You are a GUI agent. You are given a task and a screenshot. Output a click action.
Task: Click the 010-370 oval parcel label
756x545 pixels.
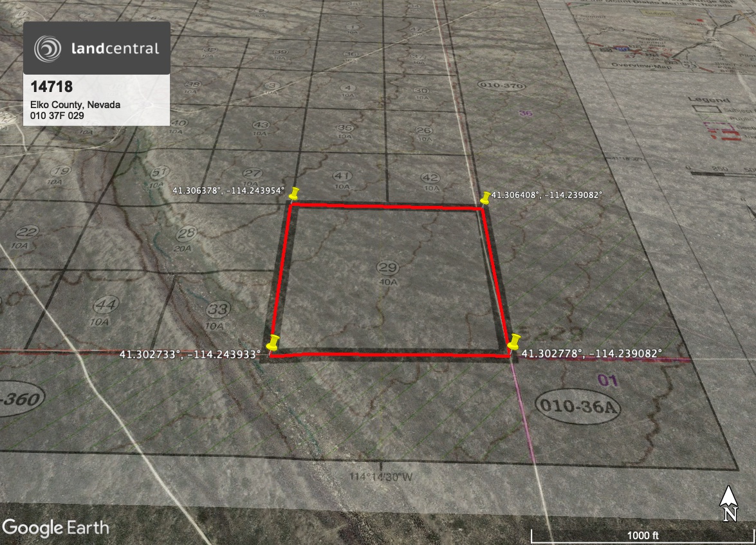pos(502,85)
